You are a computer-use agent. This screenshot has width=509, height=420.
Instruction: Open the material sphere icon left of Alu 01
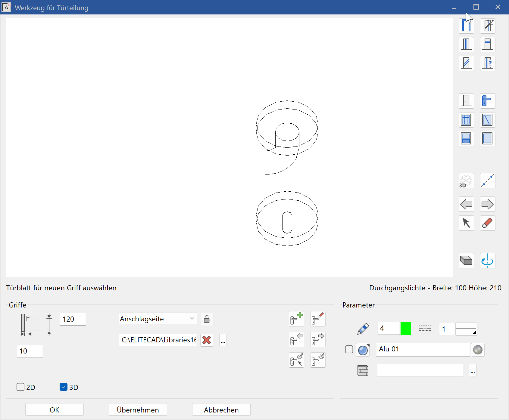pos(363,350)
